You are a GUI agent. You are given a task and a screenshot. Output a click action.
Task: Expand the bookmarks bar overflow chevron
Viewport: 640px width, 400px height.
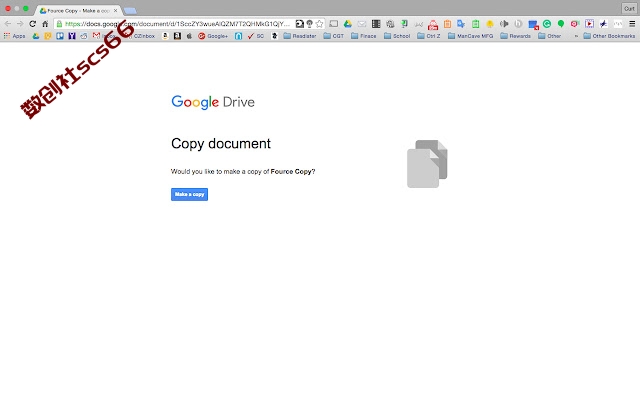tap(576, 36)
